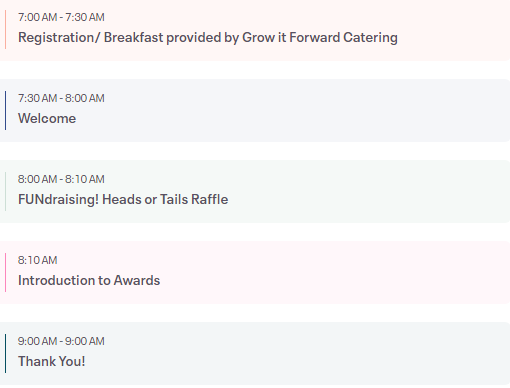Select the 8:10 AM time label

(37, 260)
